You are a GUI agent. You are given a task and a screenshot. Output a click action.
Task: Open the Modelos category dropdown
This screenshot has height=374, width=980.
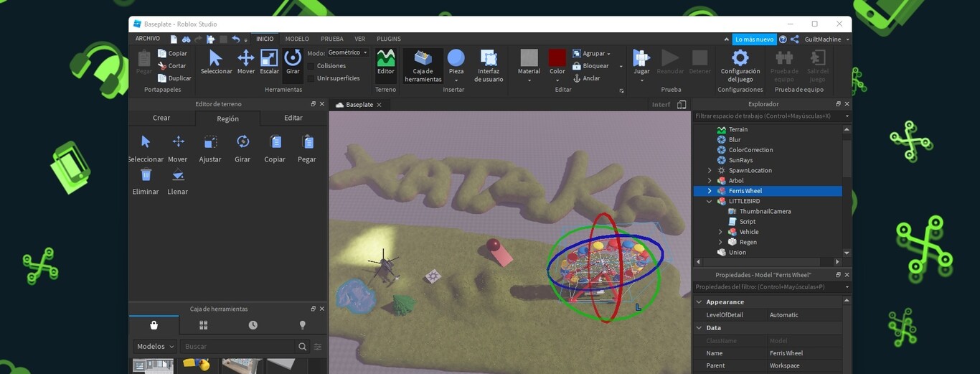pyautogui.click(x=154, y=346)
